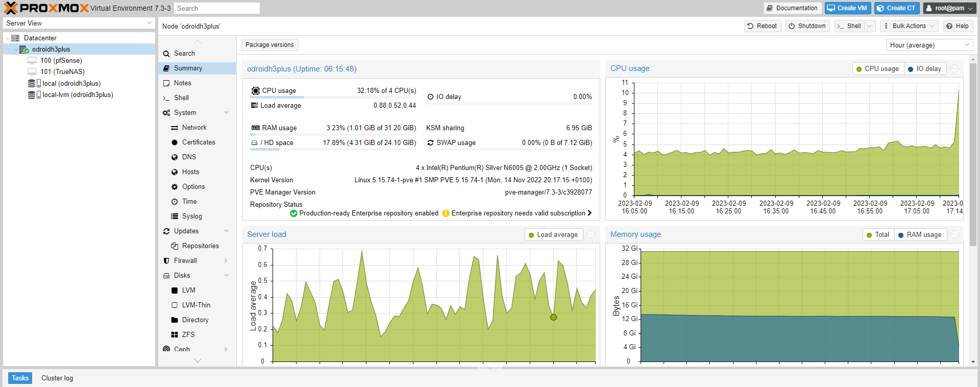Click the Notes icon in node menu
This screenshot has width=980, height=387.
[166, 83]
